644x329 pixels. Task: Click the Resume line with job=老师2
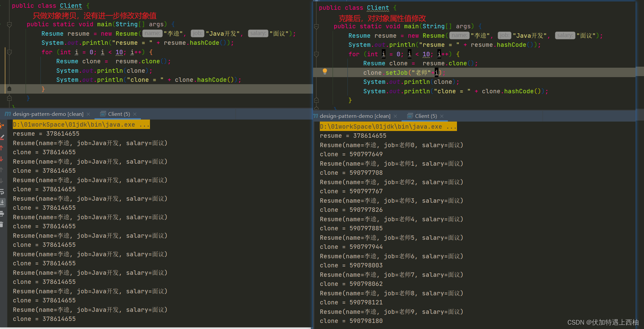(392, 182)
